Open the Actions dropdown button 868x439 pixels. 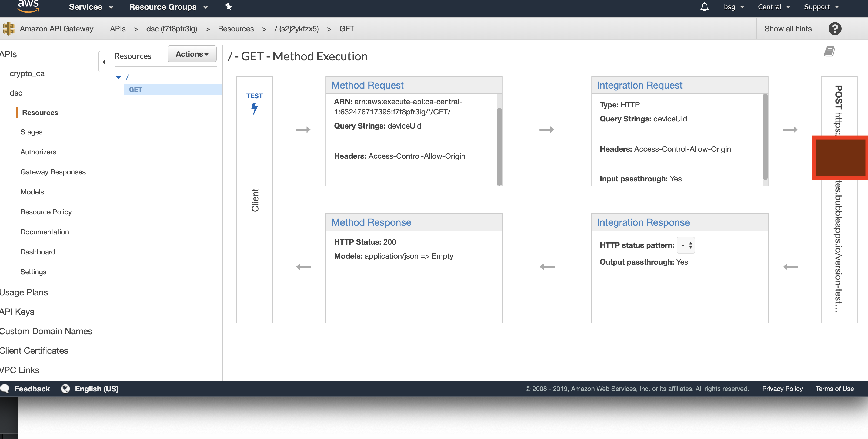pyautogui.click(x=192, y=54)
